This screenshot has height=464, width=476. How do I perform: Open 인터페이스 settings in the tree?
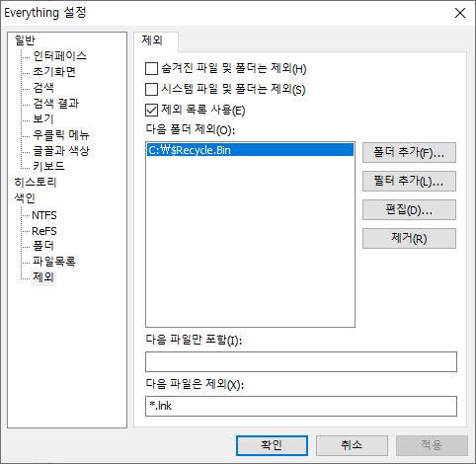click(59, 56)
